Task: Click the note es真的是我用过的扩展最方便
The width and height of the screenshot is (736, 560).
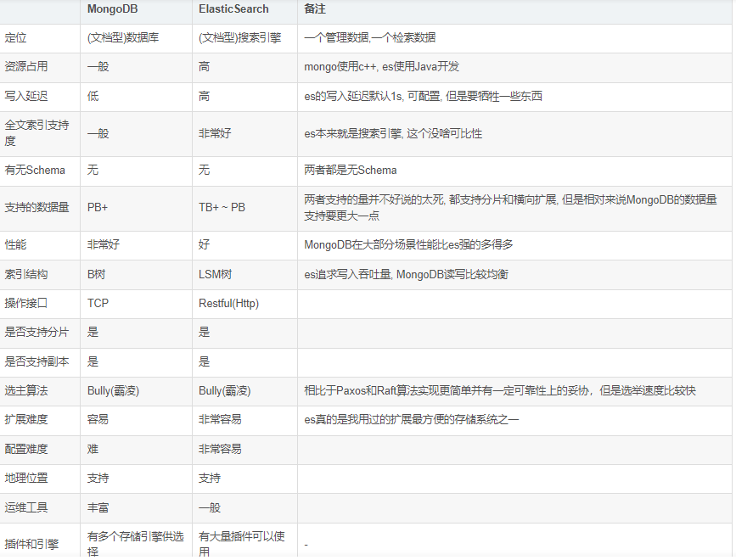Action: coord(411,419)
